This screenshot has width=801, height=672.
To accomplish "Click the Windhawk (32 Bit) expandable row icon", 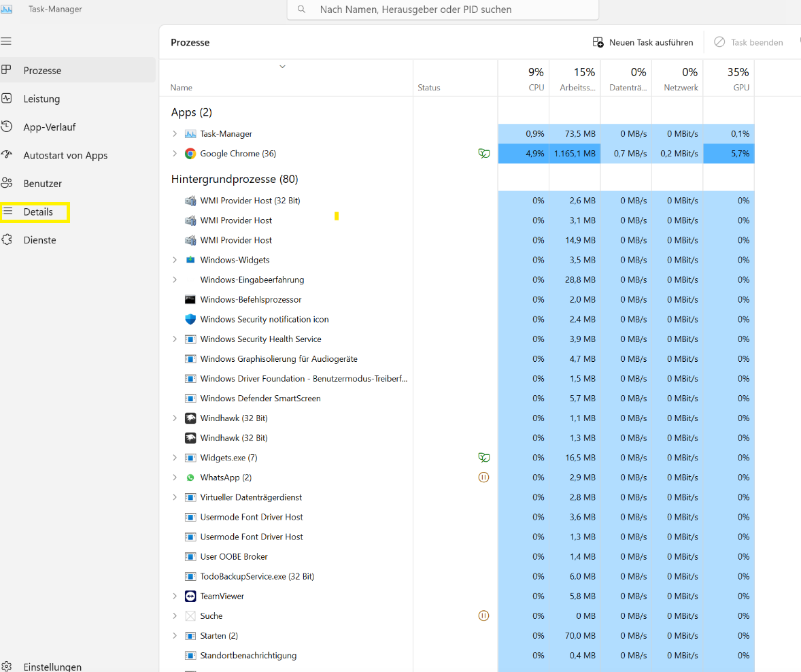I will (190, 418).
